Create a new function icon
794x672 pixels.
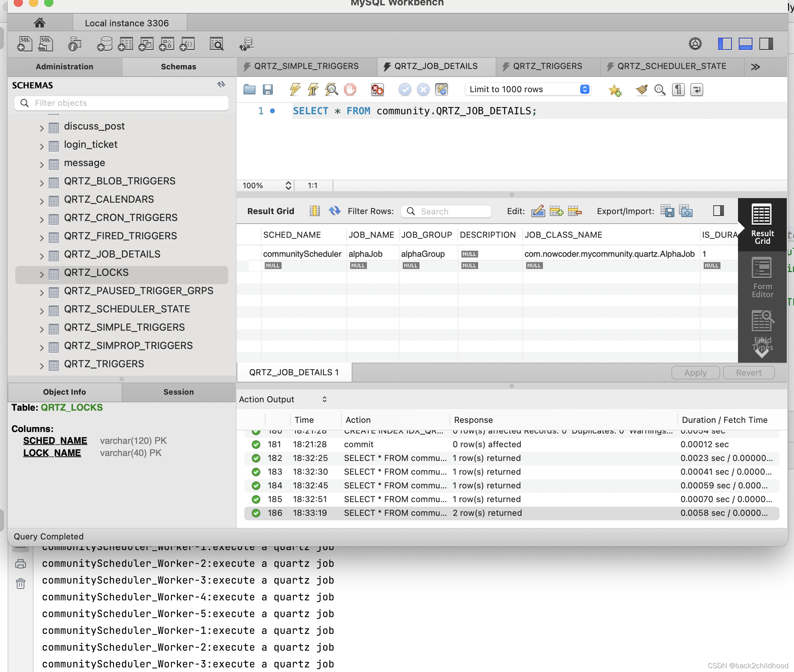pos(187,44)
